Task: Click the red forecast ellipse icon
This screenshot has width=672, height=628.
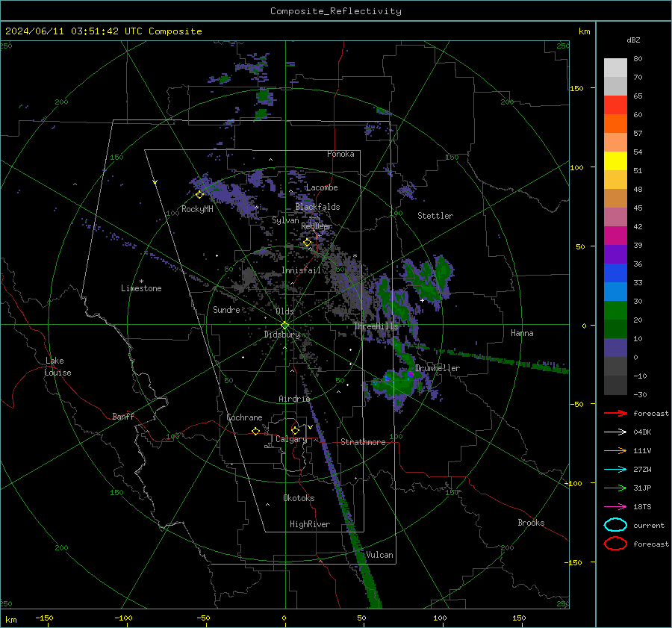Action: pyautogui.click(x=615, y=544)
